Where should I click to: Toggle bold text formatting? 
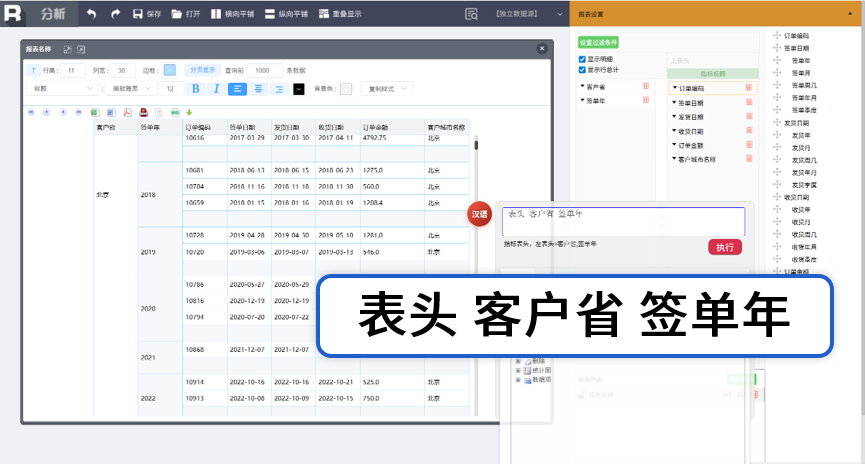(195, 89)
